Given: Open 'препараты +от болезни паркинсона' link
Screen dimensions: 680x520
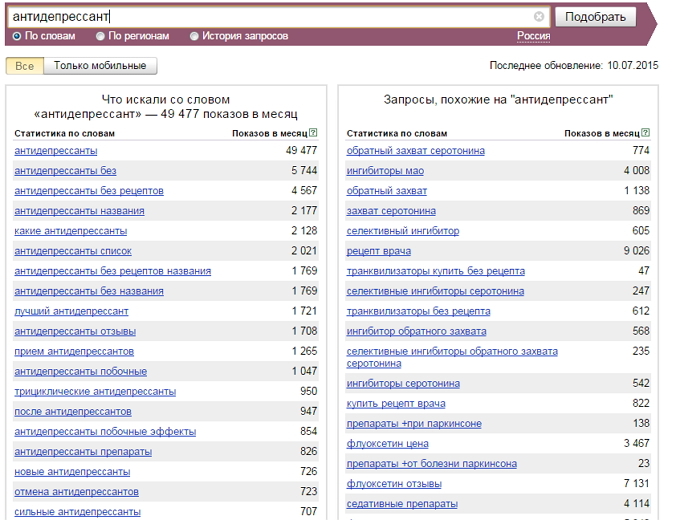Looking at the screenshot, I should 432,464.
